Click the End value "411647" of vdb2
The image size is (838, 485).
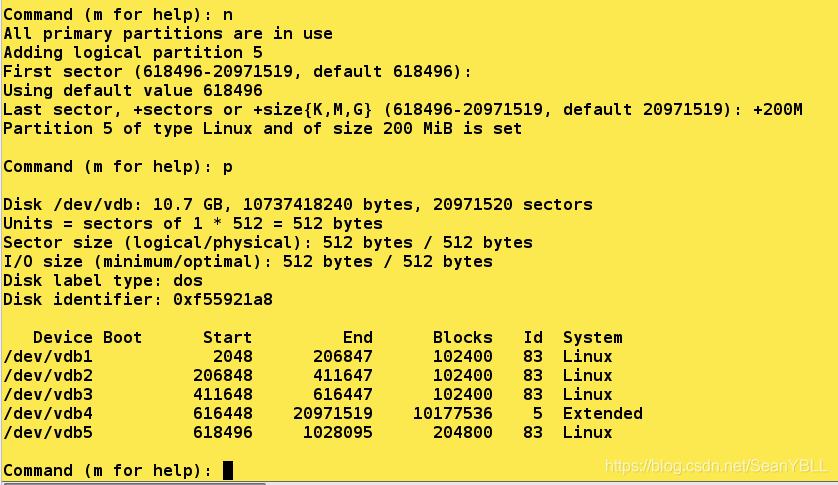tap(343, 375)
